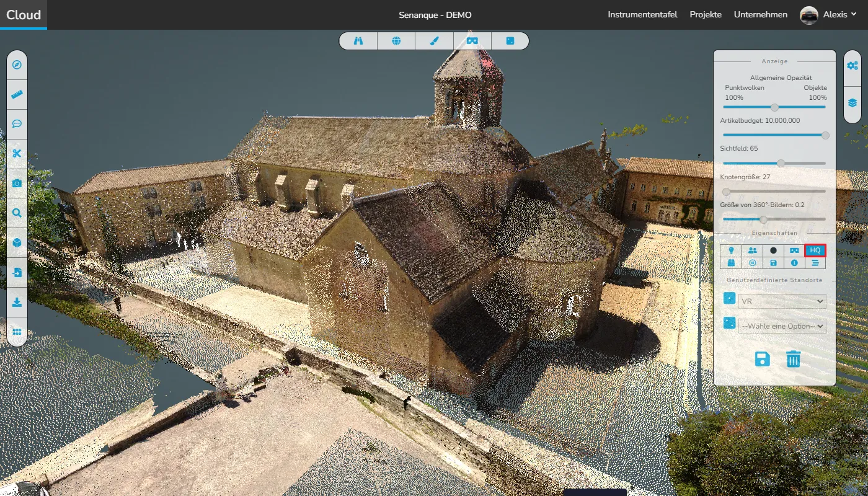Viewport: 868px width, 496px height.
Task: Open the Wähle eine Option dropdown
Action: (782, 325)
